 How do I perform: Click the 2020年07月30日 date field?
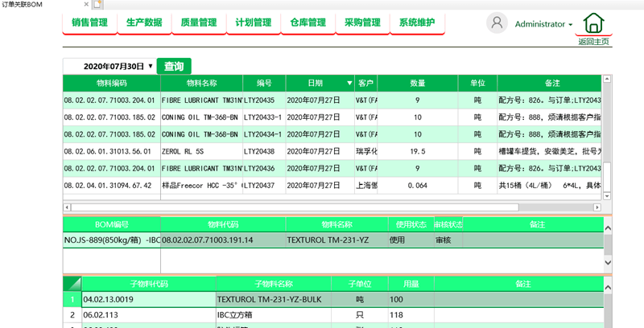click(110, 66)
